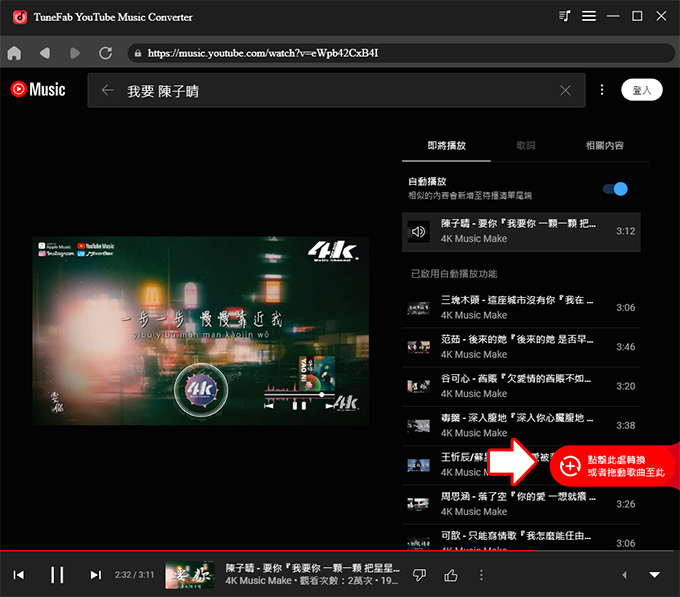Screen dimensions: 680x597
Task: Play 谷可心 - 酉賬 in queue
Action: click(521, 386)
